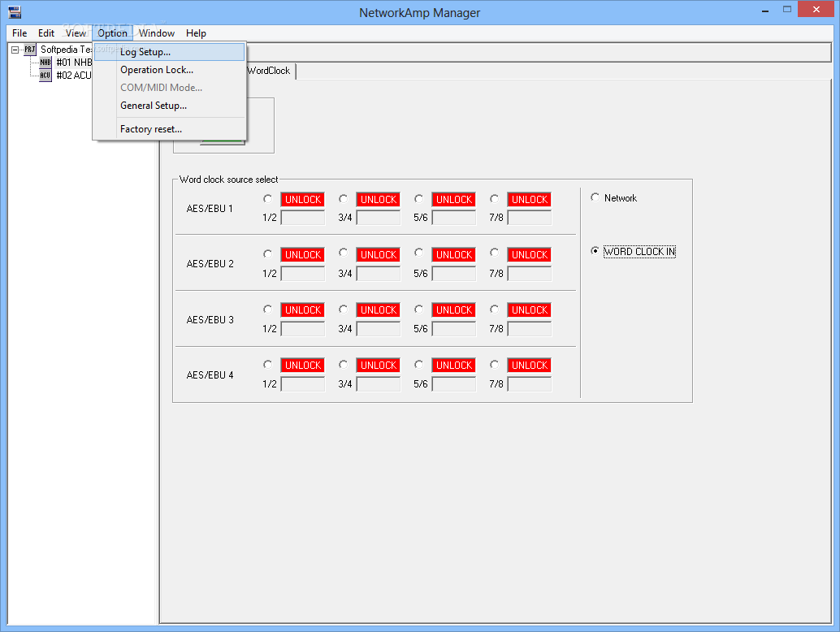Image resolution: width=840 pixels, height=632 pixels.
Task: Click the AES/EBU 3 5/6 value field
Action: click(454, 329)
